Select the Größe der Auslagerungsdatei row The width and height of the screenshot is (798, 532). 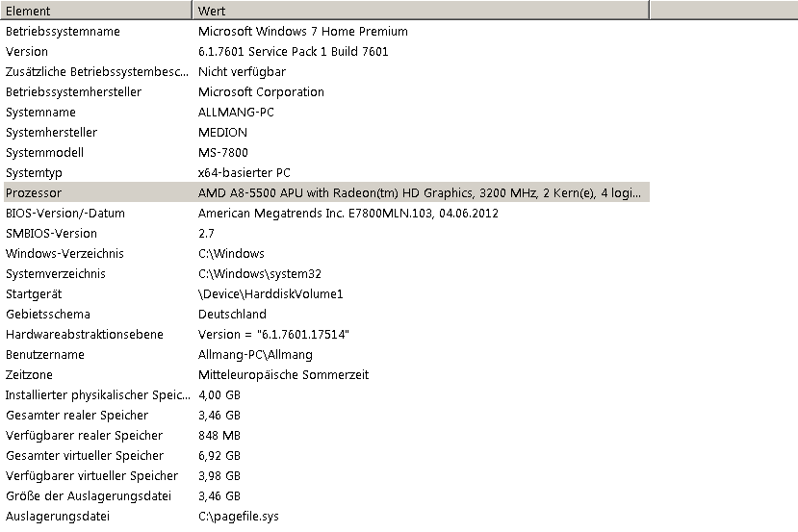[88, 496]
